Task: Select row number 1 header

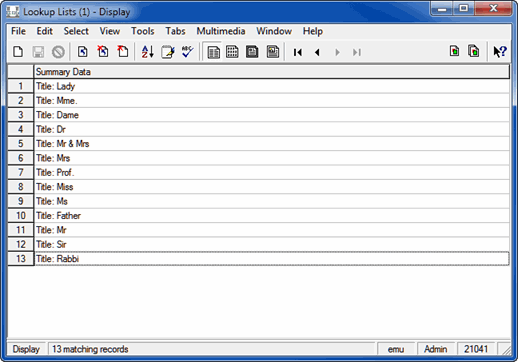Action: click(x=21, y=86)
